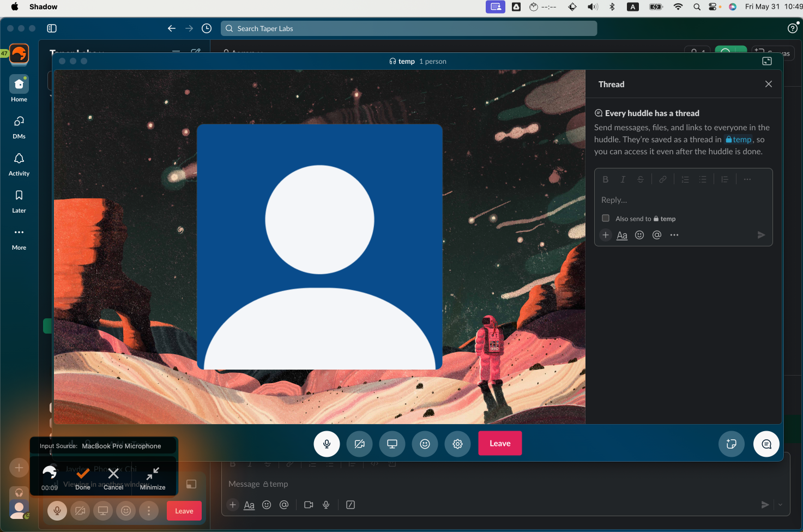Turn on your camera in the huddle

359,444
